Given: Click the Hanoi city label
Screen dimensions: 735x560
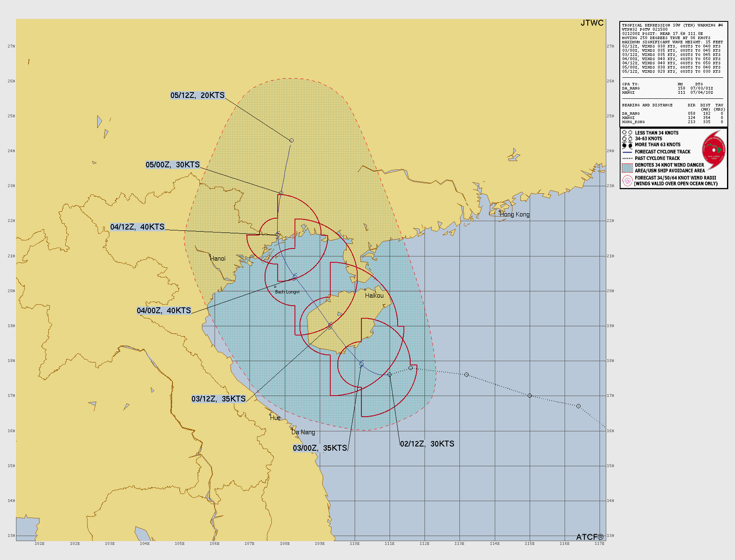Looking at the screenshot, I should tap(218, 259).
